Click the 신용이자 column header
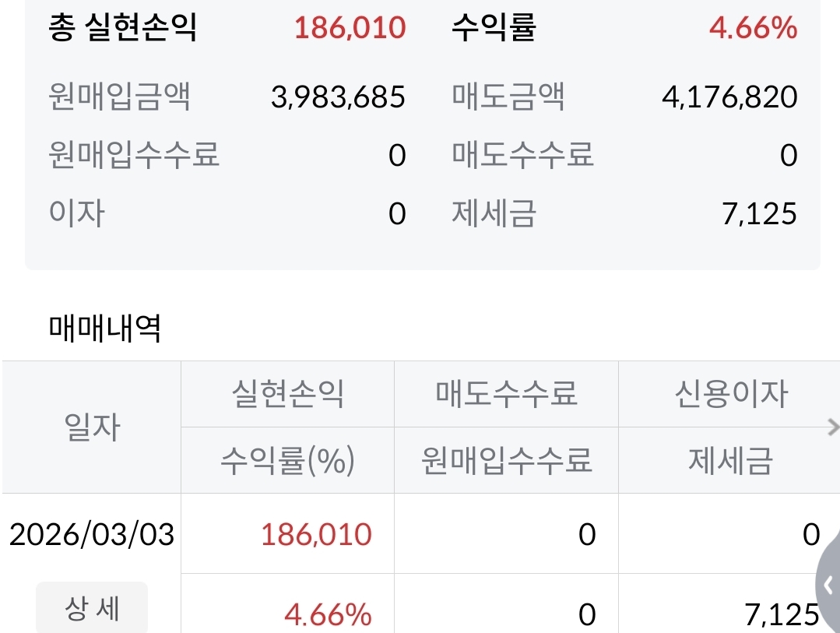 (731, 394)
